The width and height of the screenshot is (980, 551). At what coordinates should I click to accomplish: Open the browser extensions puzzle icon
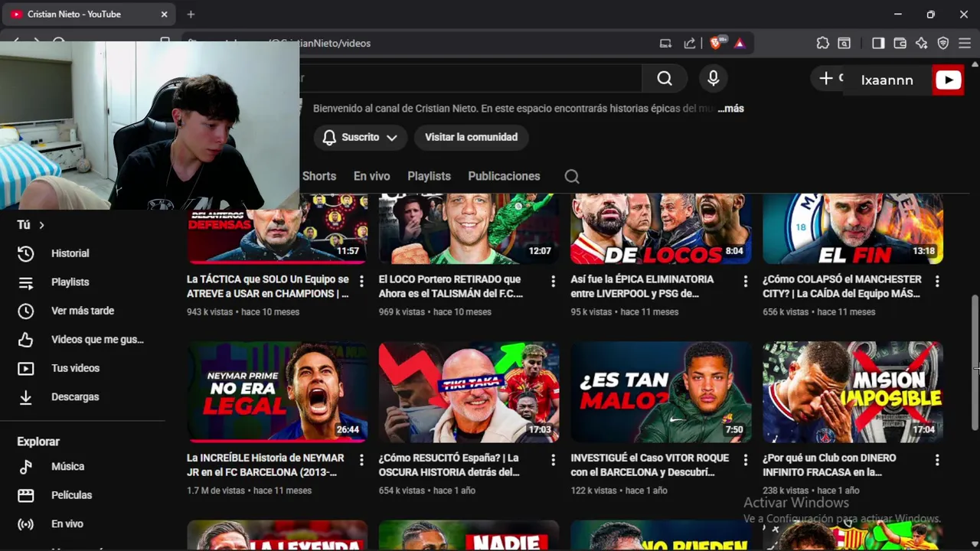(822, 44)
